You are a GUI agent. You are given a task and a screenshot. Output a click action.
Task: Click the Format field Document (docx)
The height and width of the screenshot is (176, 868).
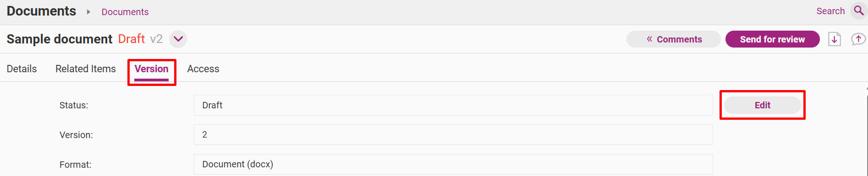pyautogui.click(x=453, y=164)
